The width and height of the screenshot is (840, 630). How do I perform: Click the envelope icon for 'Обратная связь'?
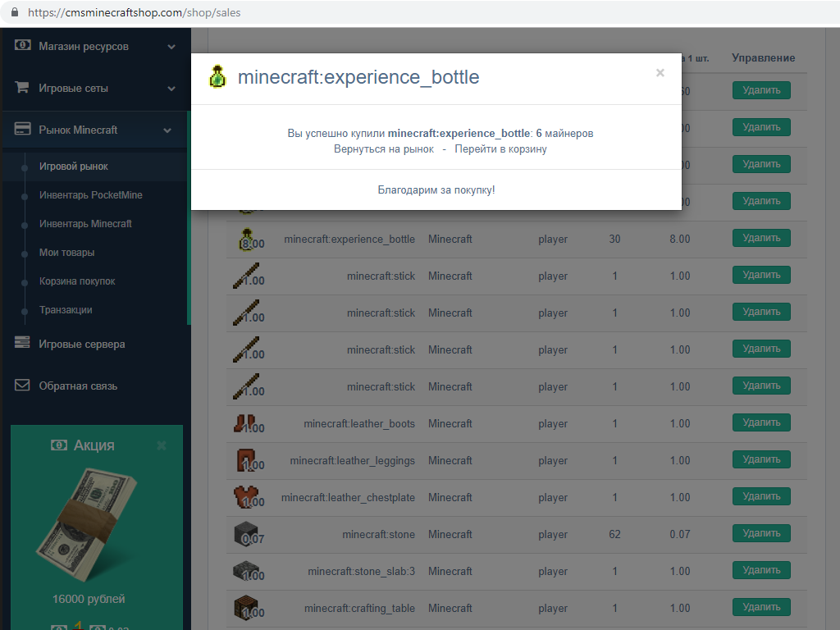[x=22, y=386]
